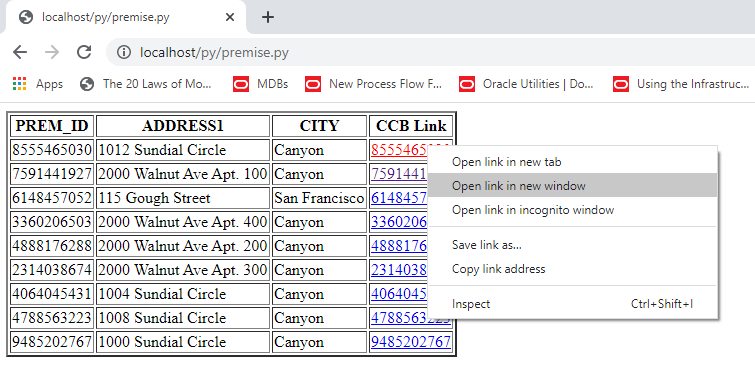Open a new tab with the plus button
Screen dimensions: 755x387
(x=268, y=17)
